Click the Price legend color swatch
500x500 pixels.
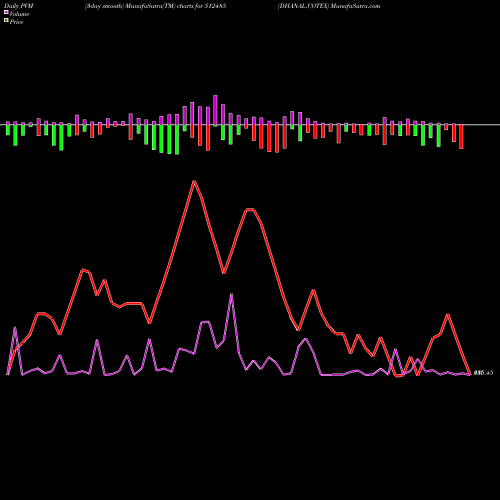[x=6, y=21]
